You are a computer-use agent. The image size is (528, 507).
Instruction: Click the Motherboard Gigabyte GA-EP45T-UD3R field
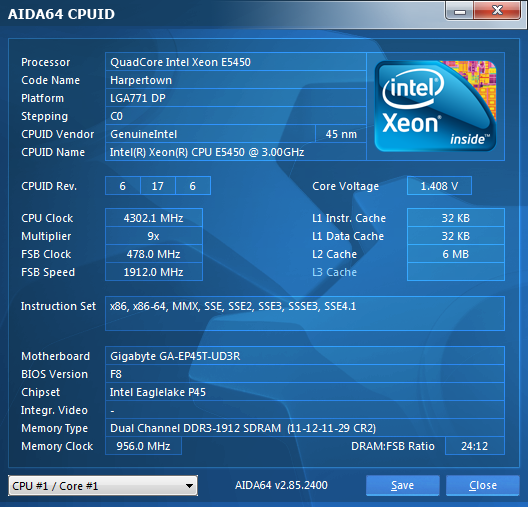(x=305, y=356)
